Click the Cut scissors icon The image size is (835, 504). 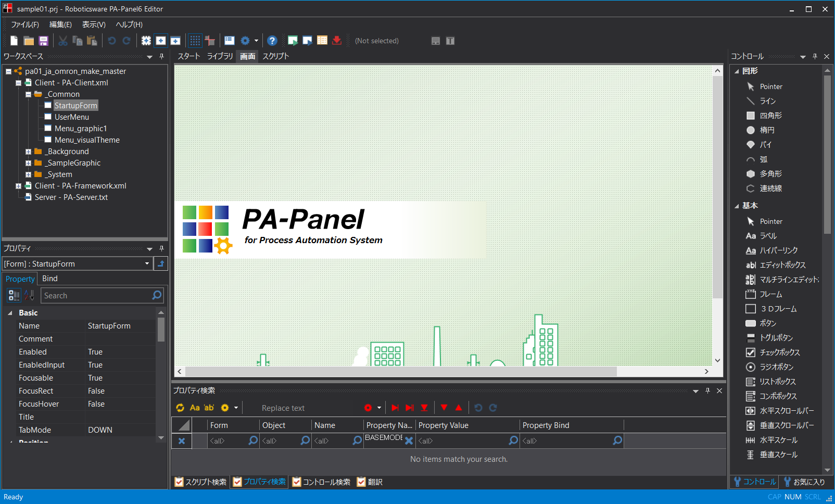click(x=62, y=41)
